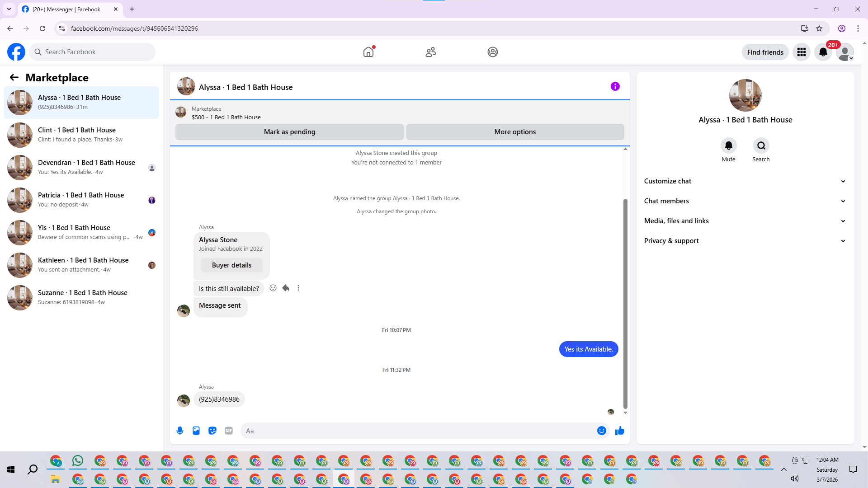Screen dimensions: 868x488
Task: Open Buyer details for Alyssa Stone
Action: (x=231, y=265)
